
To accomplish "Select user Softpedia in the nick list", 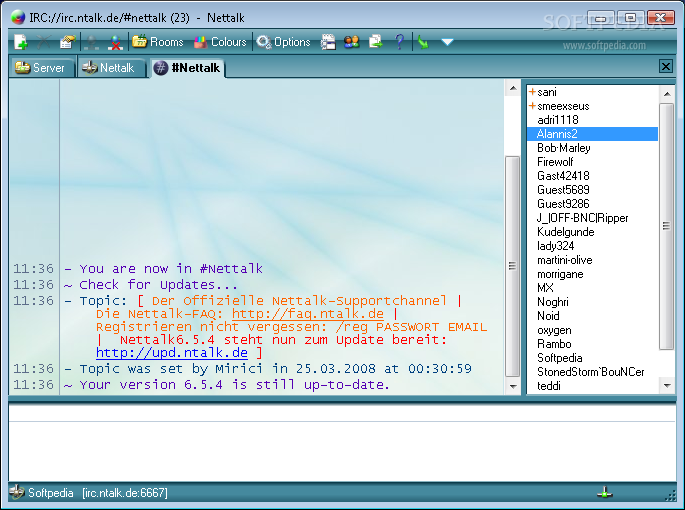I will (x=592, y=358).
